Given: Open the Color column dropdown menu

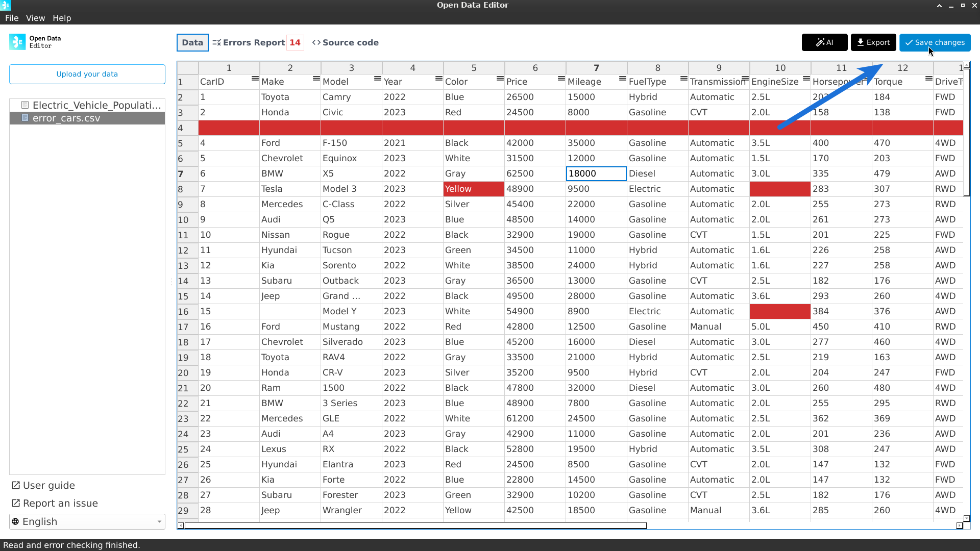Looking at the screenshot, I should (500, 79).
